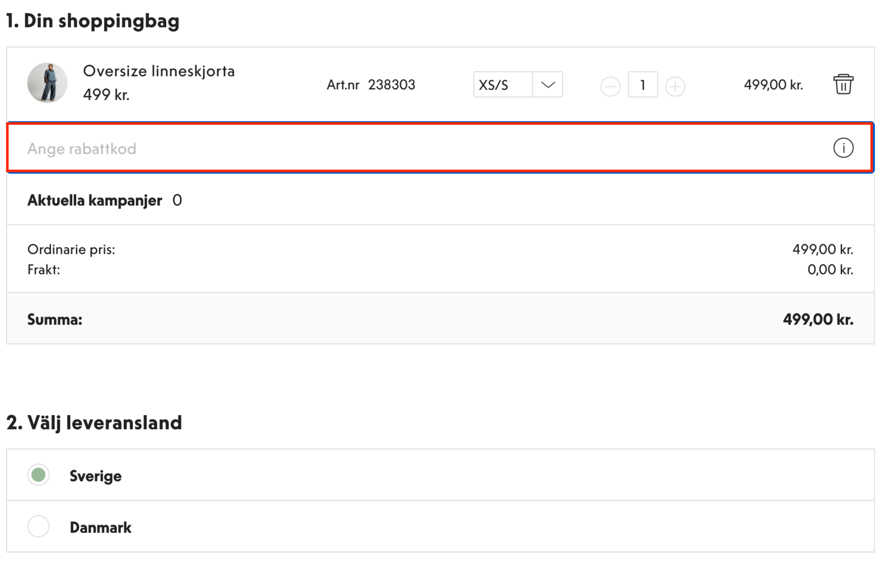Delete the Oversize linneskjorta from bag

(x=843, y=84)
